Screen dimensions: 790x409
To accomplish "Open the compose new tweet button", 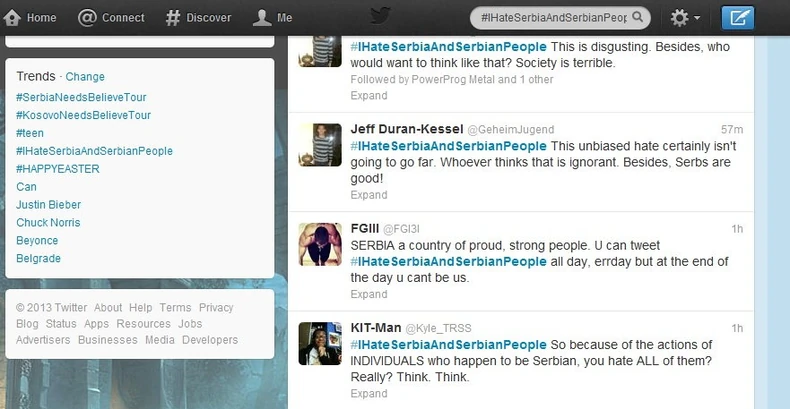I will [738, 18].
